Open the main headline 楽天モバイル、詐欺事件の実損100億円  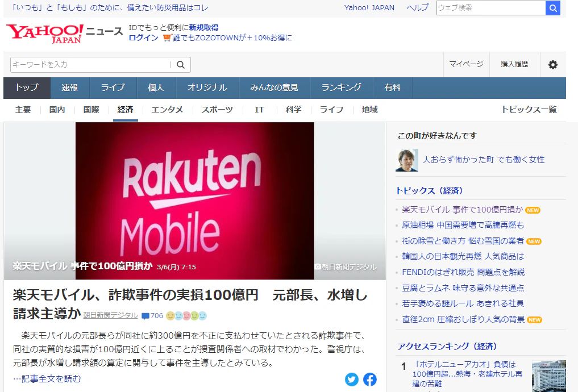pos(190,305)
